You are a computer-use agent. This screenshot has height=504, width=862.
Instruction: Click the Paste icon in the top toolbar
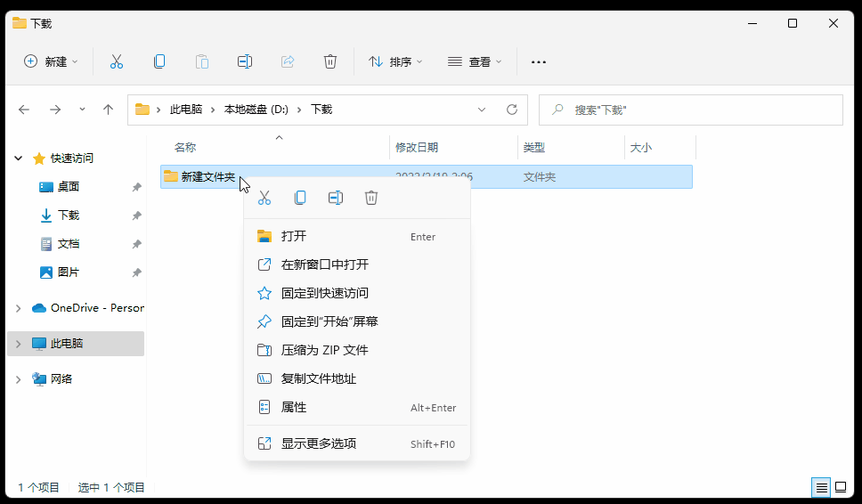202,61
